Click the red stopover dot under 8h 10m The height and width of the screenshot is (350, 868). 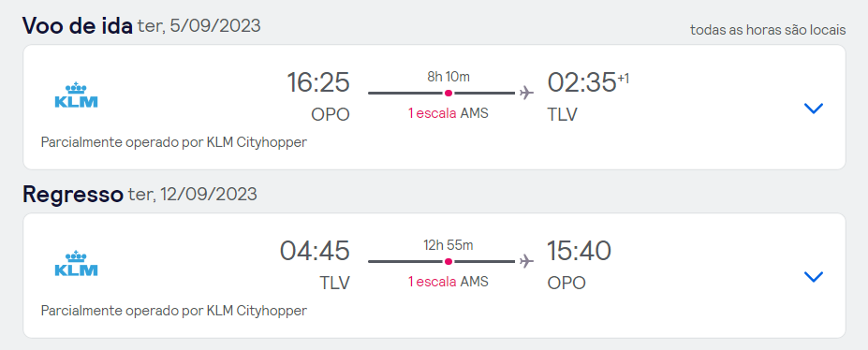449,93
